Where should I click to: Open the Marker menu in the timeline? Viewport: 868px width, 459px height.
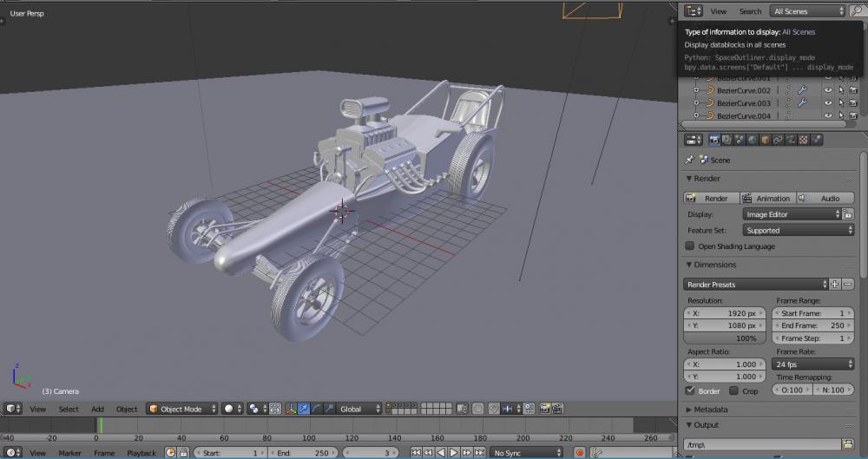[x=69, y=453]
